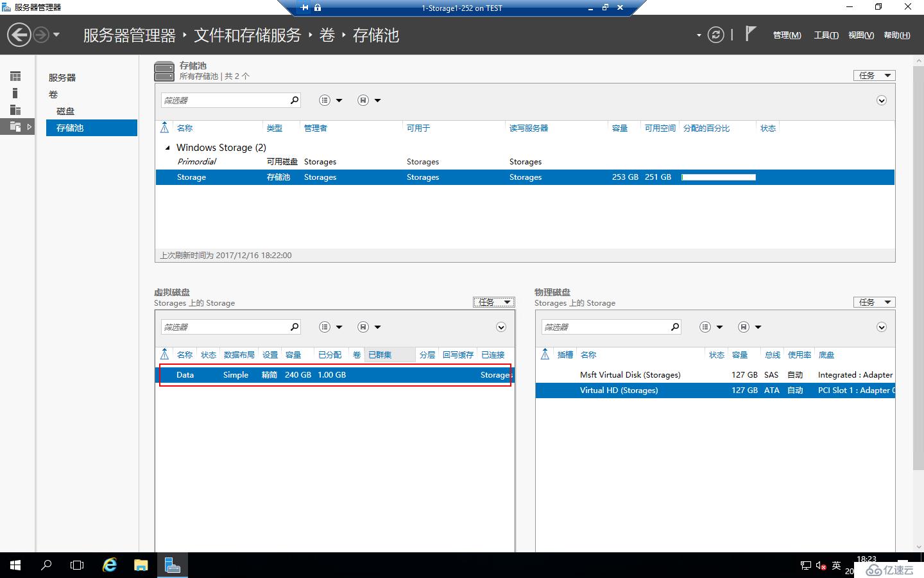The width and height of the screenshot is (924, 578).
Task: Select Storage pool row
Action: pos(525,177)
